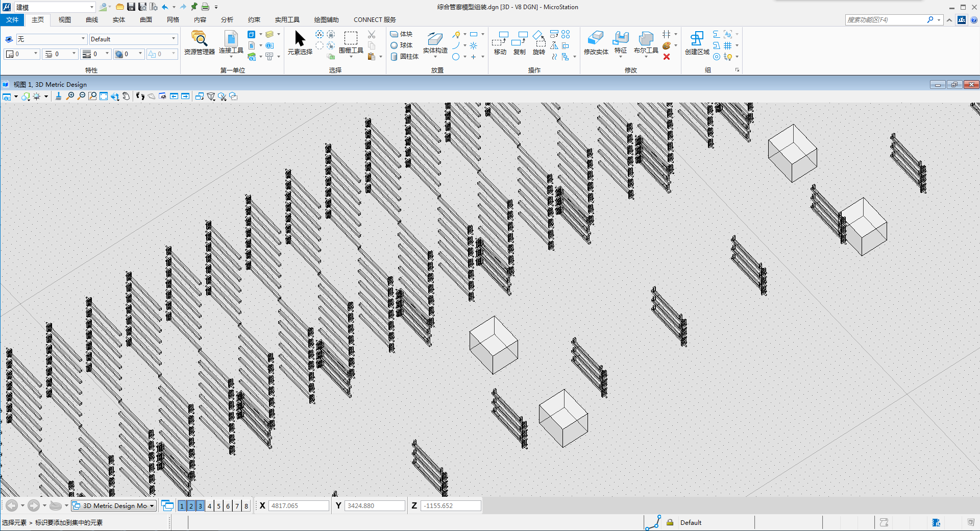The height and width of the screenshot is (531, 980).
Task: Switch to the 实体 ribbon tab
Action: point(119,20)
